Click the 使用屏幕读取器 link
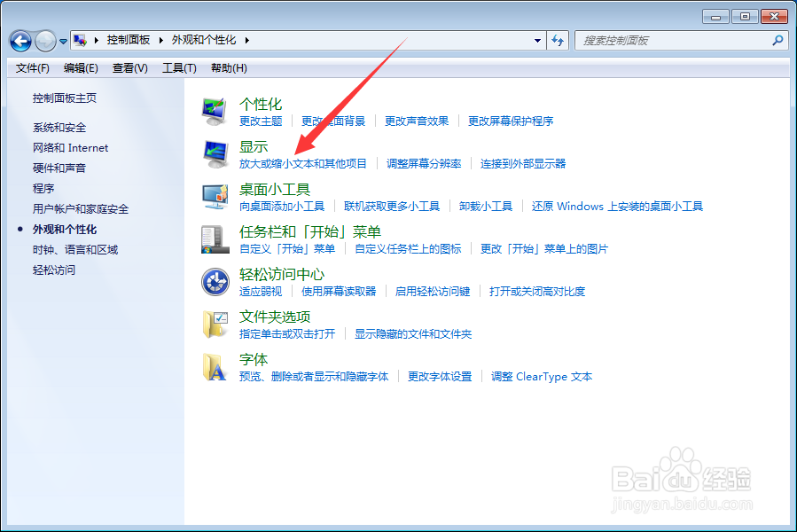This screenshot has width=797, height=532. point(339,292)
